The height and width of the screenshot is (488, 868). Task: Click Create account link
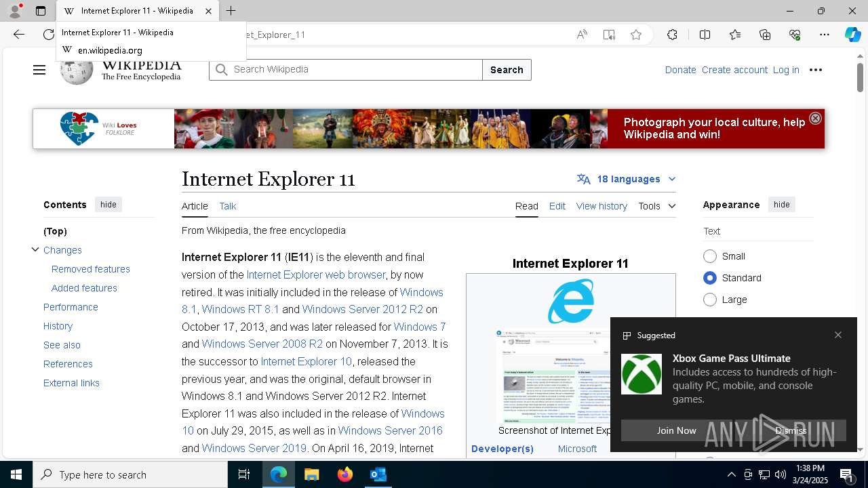[734, 70]
